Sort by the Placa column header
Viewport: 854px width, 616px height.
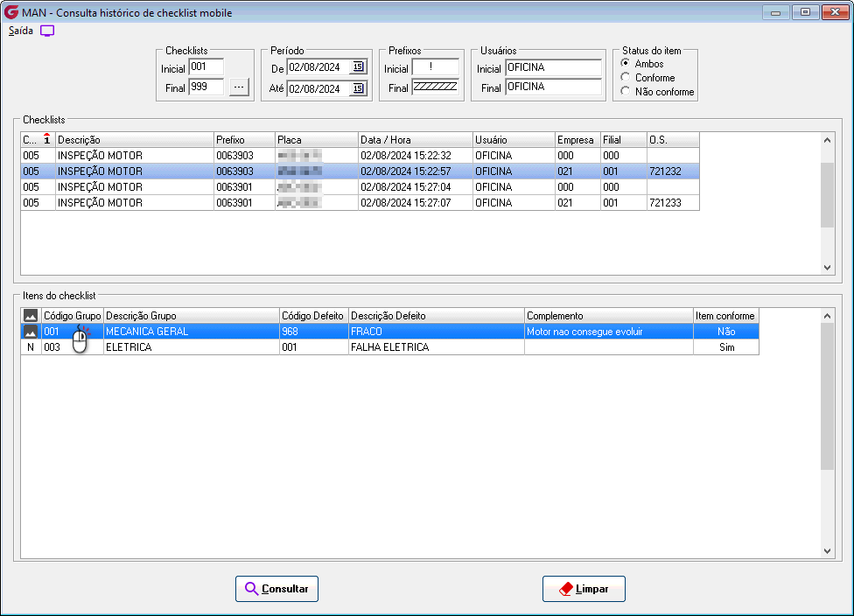click(317, 140)
